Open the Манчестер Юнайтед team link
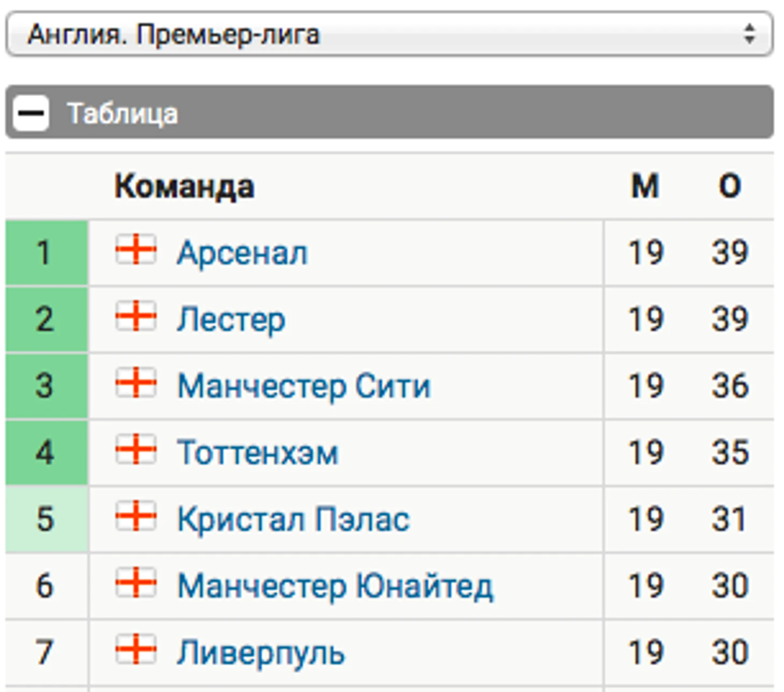Image resolution: width=784 pixels, height=692 pixels. (335, 586)
